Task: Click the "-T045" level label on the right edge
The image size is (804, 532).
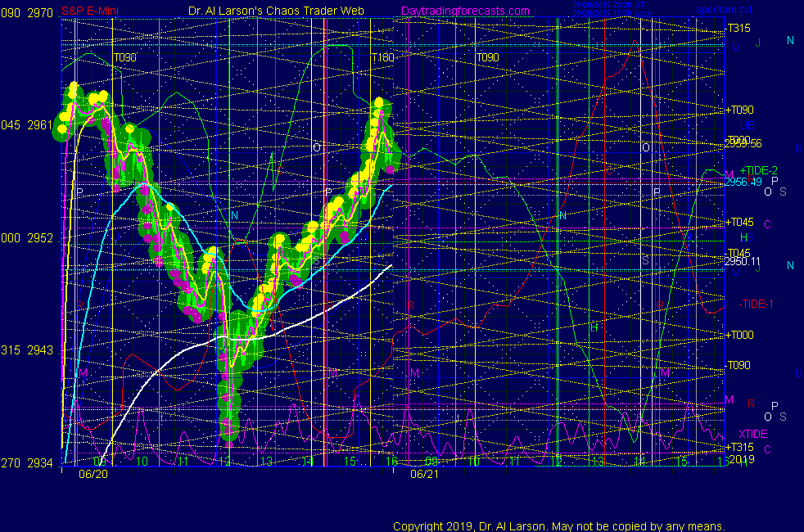Action: [738, 253]
